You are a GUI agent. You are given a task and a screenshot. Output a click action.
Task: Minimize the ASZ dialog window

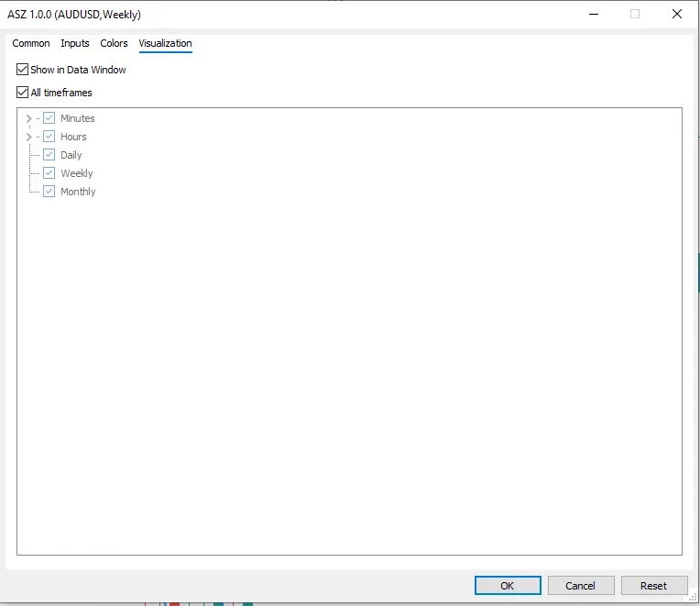tap(594, 14)
